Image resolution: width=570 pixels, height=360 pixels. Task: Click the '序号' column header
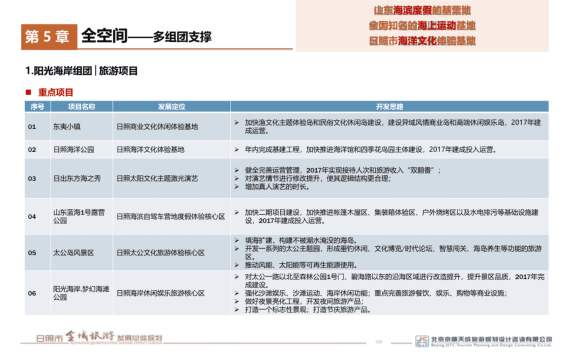click(x=37, y=107)
